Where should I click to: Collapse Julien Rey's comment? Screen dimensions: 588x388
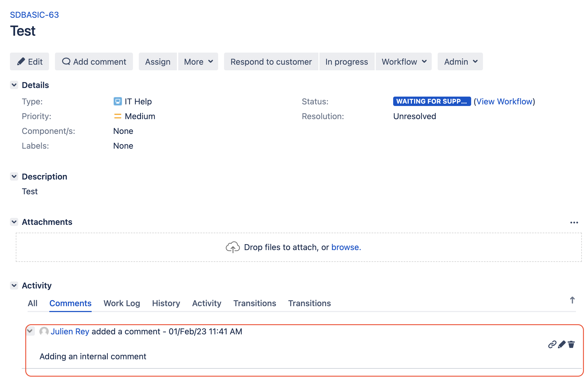[30, 331]
